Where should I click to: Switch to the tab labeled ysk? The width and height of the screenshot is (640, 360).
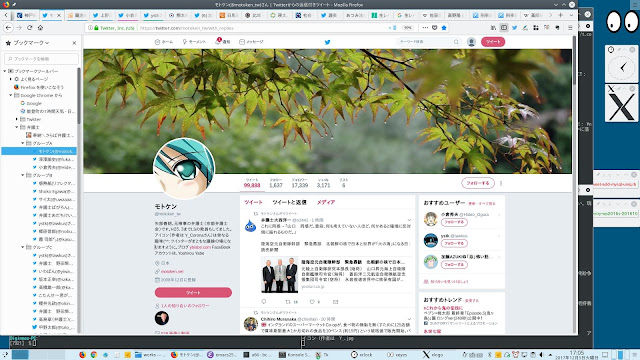pyautogui.click(x=152, y=15)
